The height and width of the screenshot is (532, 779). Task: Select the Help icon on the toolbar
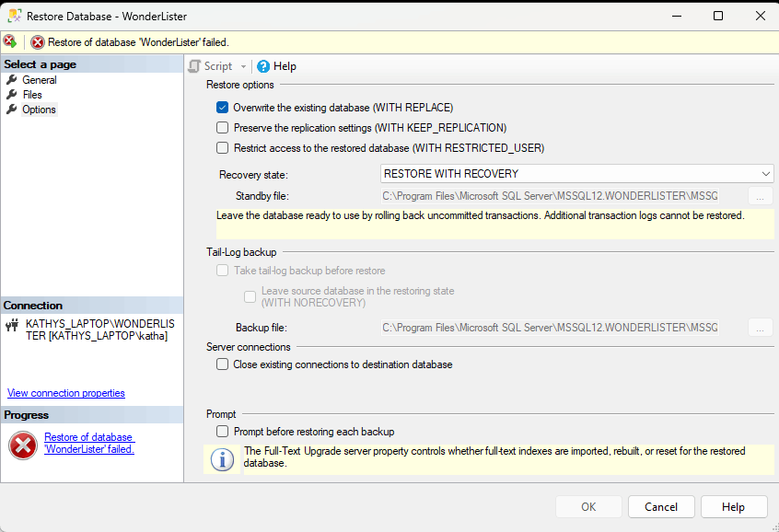point(264,65)
